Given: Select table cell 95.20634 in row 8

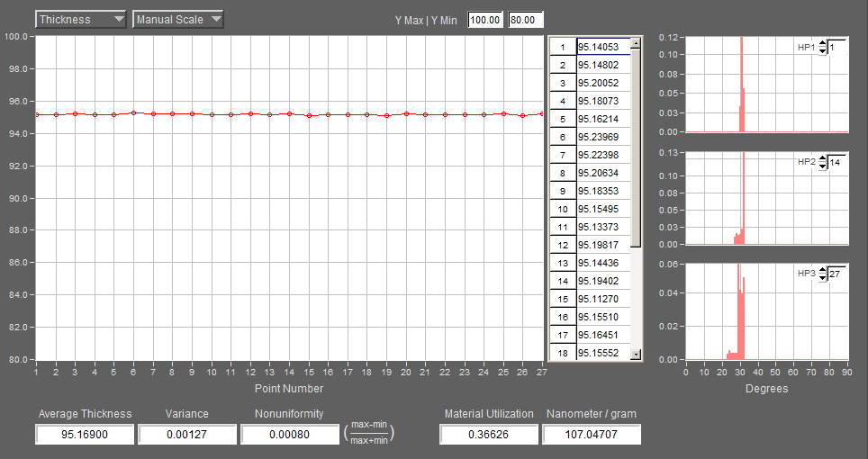Looking at the screenshot, I should [x=603, y=173].
